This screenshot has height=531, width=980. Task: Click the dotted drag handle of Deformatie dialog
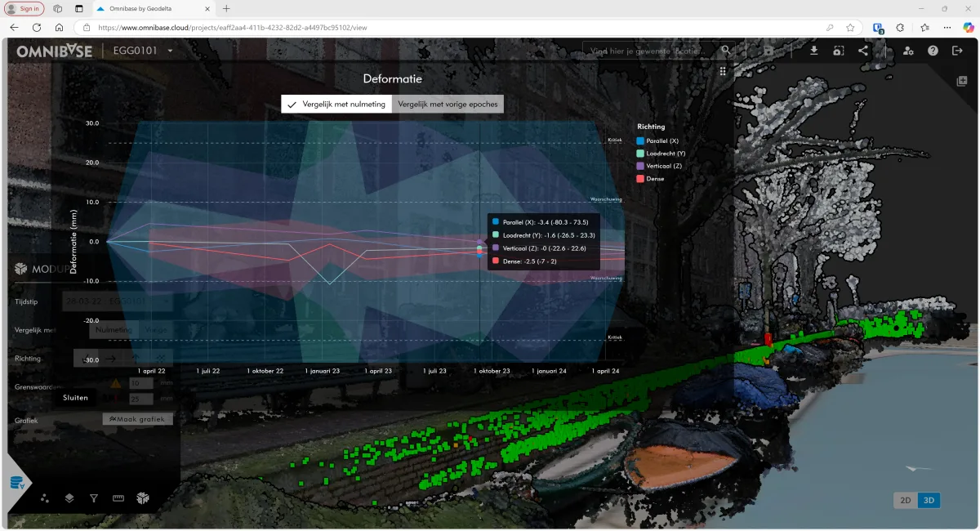point(723,72)
